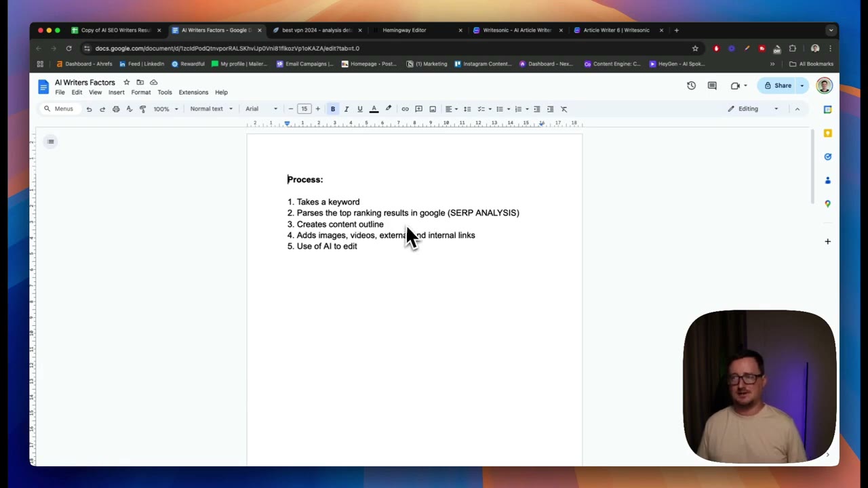Toggle italic formatting

point(347,109)
